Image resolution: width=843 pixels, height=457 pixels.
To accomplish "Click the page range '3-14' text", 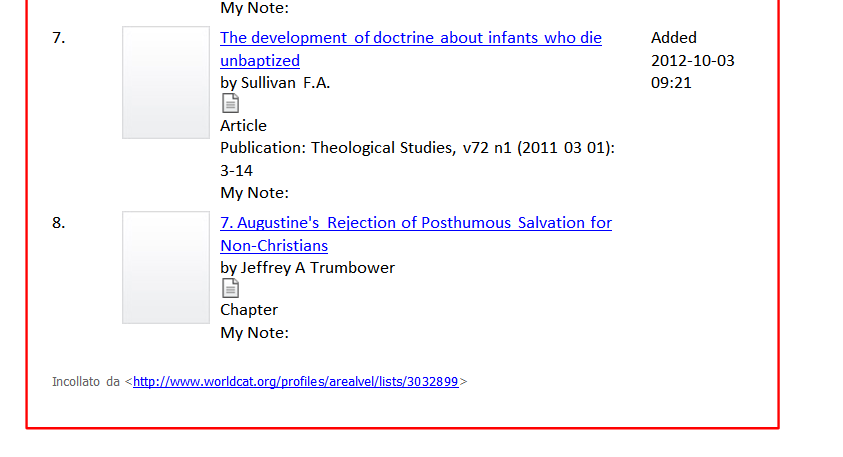I will (236, 171).
